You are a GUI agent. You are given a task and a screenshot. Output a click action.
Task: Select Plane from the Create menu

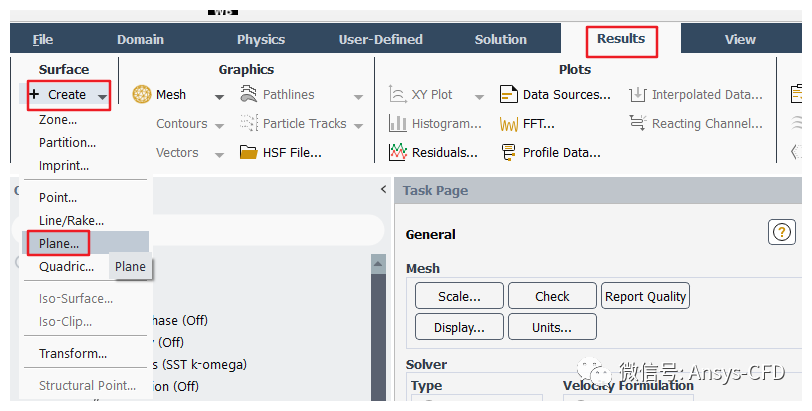pos(59,243)
